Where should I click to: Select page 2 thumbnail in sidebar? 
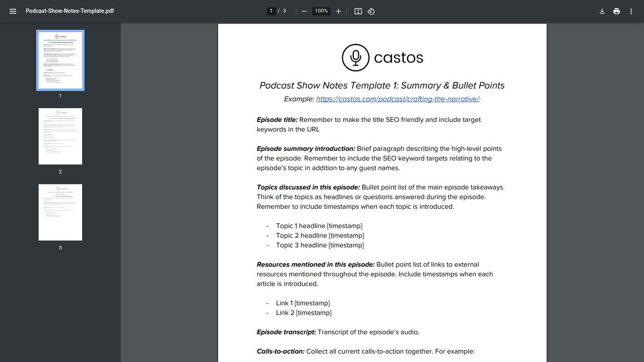pyautogui.click(x=60, y=136)
